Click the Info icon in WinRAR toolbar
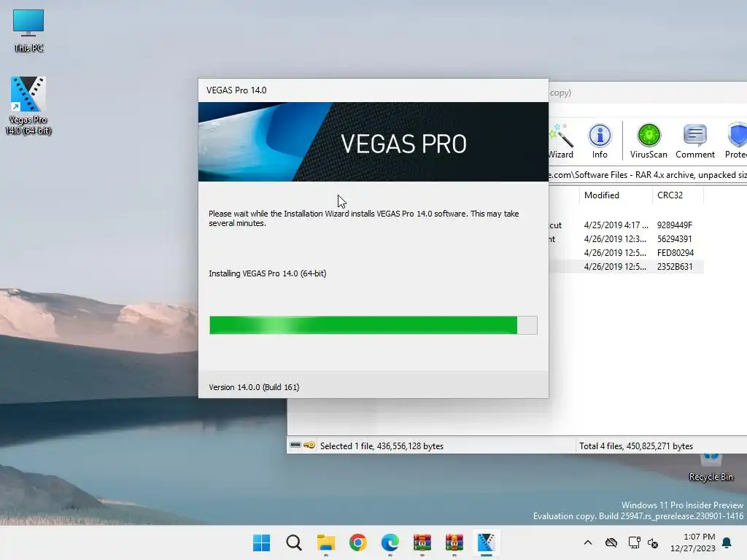Viewport: 747px width, 560px height. [x=600, y=141]
